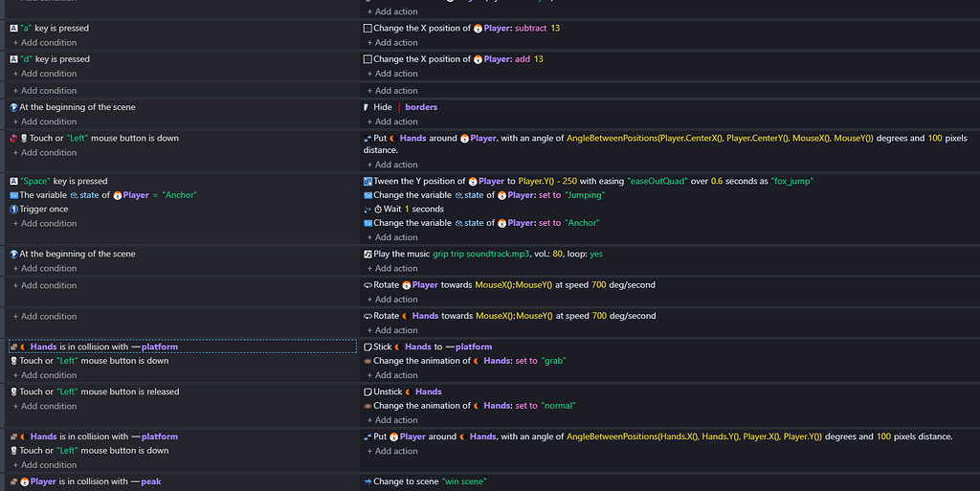980x491 pixels.
Task: Add a condition under "a" key is pressed
Action: (x=45, y=42)
